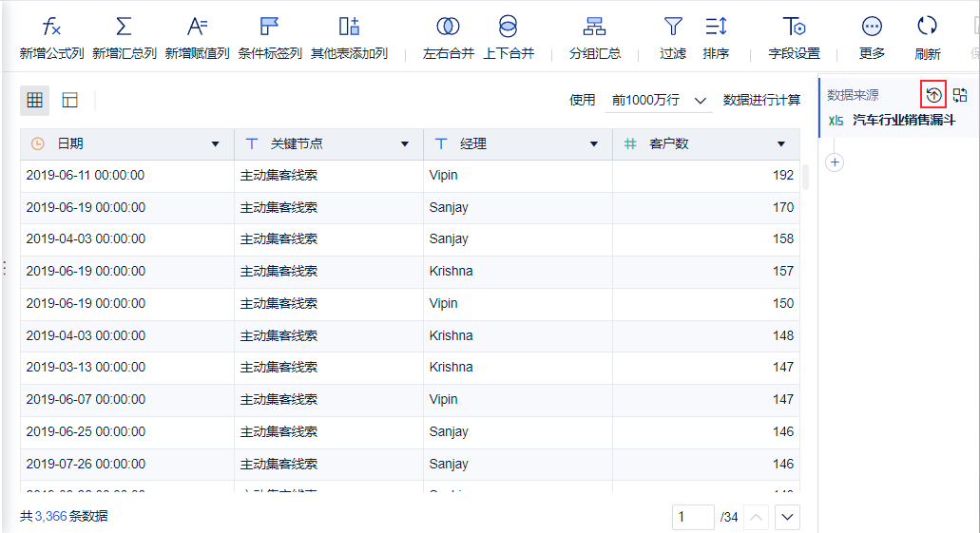The image size is (980, 533).
Task: Click the cell with value 192
Action: tap(705, 176)
